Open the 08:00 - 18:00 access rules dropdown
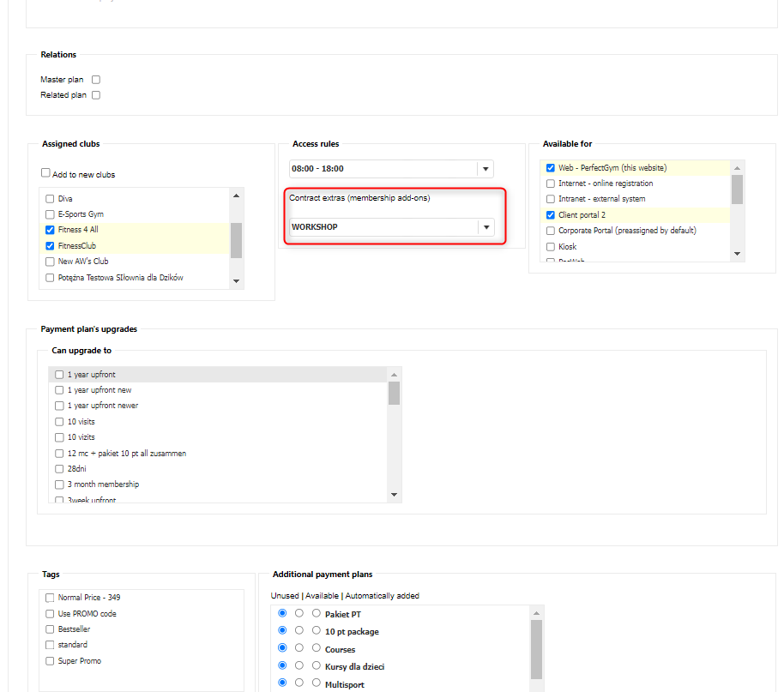This screenshot has width=784, height=692. (485, 169)
